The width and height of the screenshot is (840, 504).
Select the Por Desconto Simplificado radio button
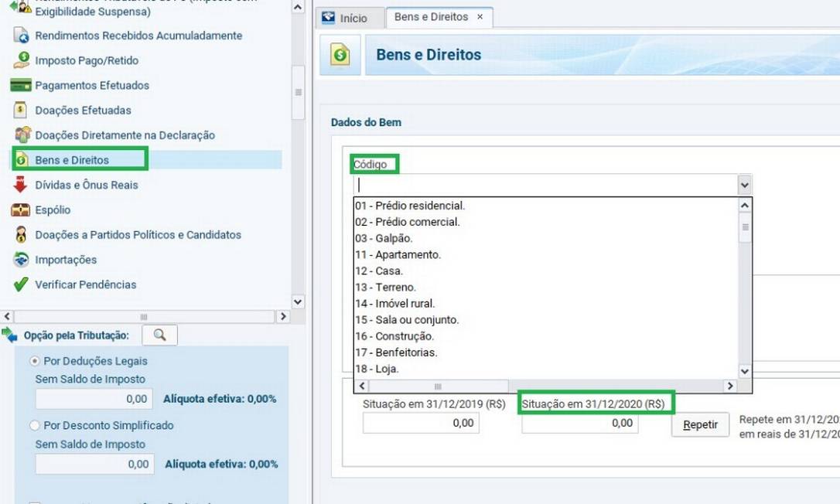click(x=35, y=425)
